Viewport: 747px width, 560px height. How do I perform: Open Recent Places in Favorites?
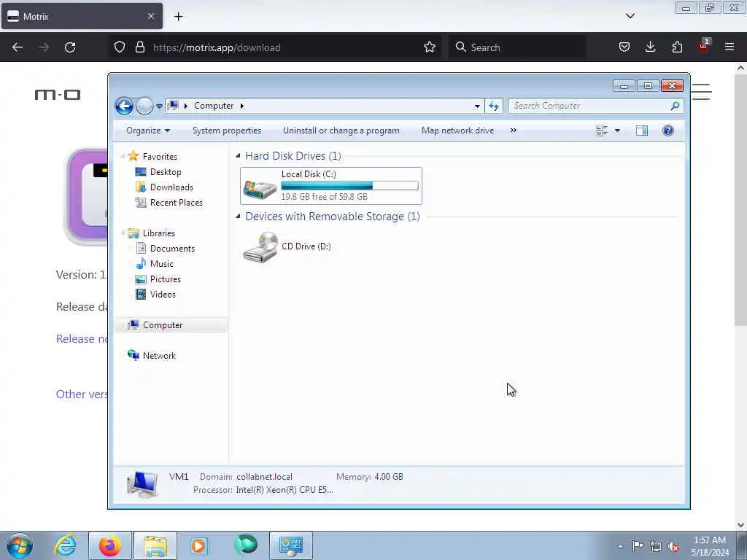(177, 203)
